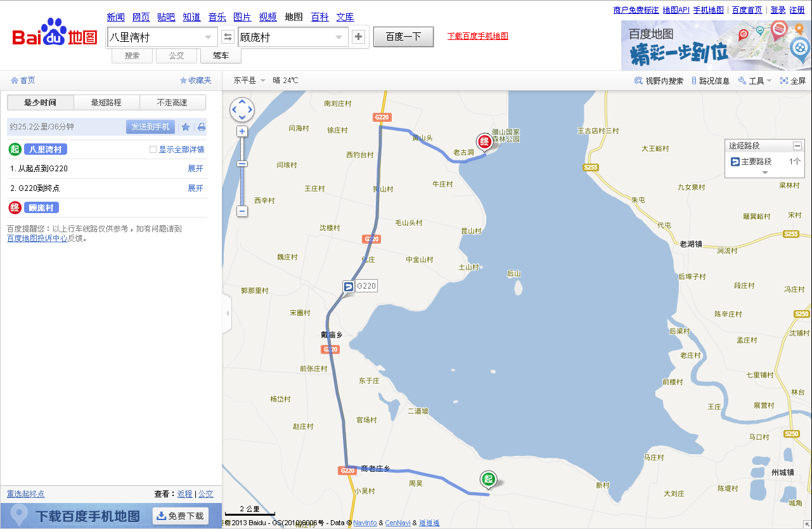Select the 最短路程 tab
The height and width of the screenshot is (529, 812).
106,103
